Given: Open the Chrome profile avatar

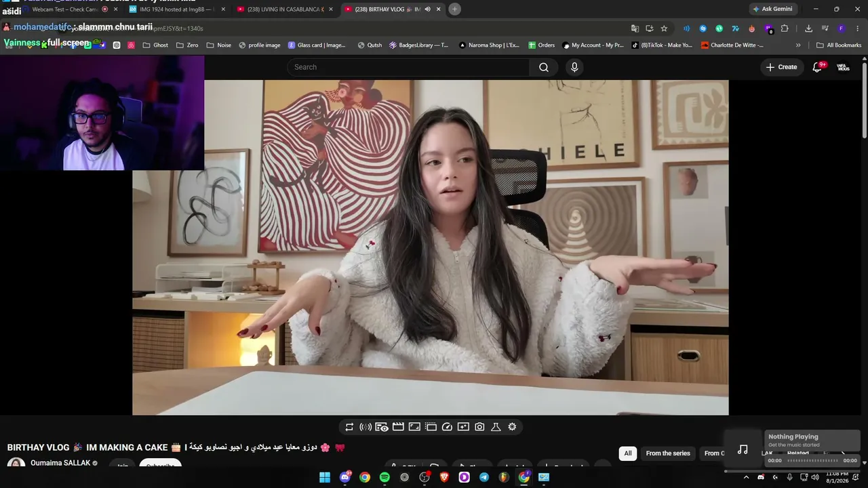Looking at the screenshot, I should [x=842, y=28].
